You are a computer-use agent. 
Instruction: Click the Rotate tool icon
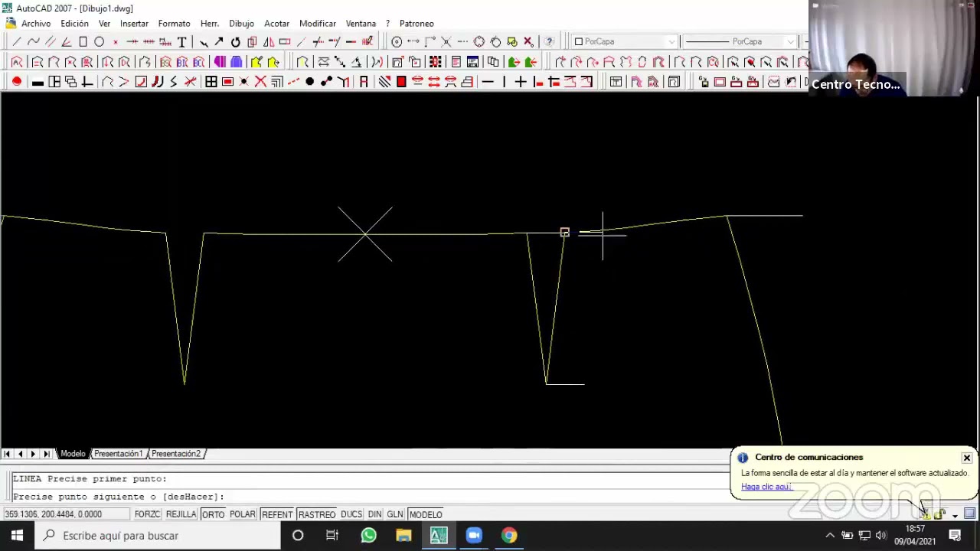coord(235,41)
